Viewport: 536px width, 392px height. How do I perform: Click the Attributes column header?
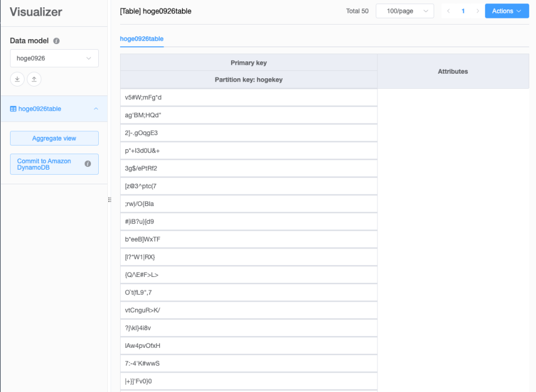coord(453,71)
